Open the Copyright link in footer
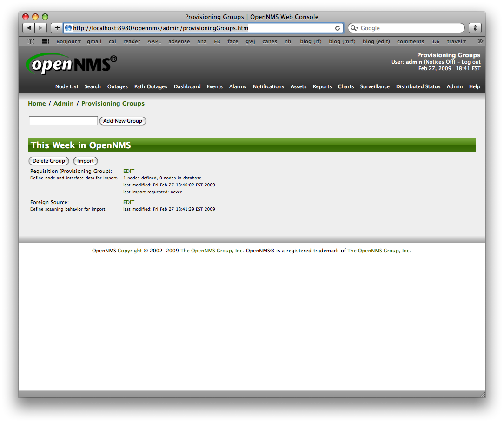The image size is (504, 423). 130,251
